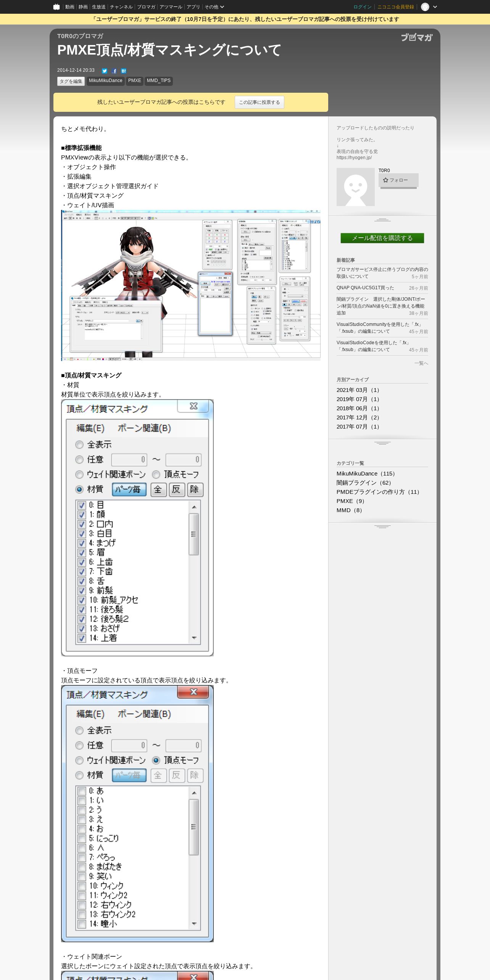Open the user avatar icon in header
Viewport: 490px width, 980px height.
(425, 7)
